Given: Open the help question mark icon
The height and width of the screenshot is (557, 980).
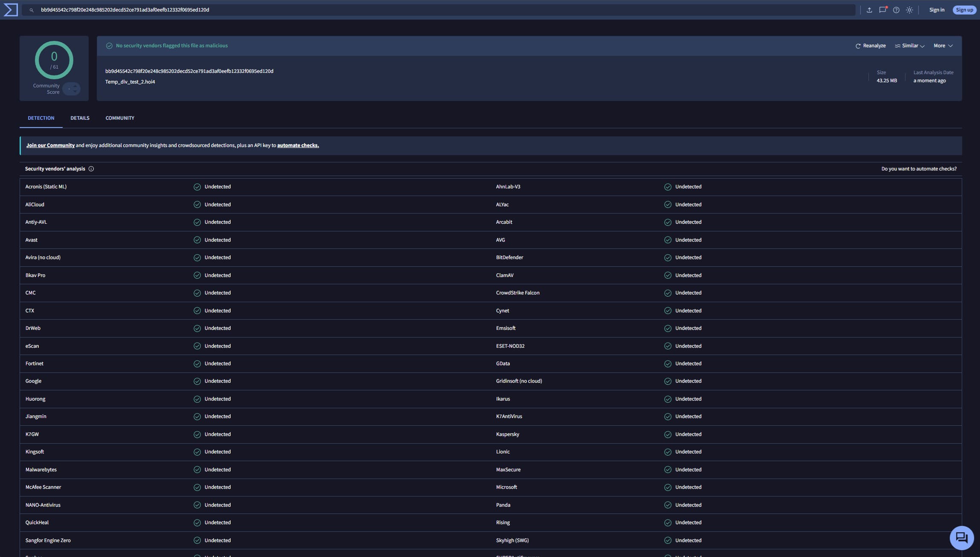Looking at the screenshot, I should tap(896, 10).
